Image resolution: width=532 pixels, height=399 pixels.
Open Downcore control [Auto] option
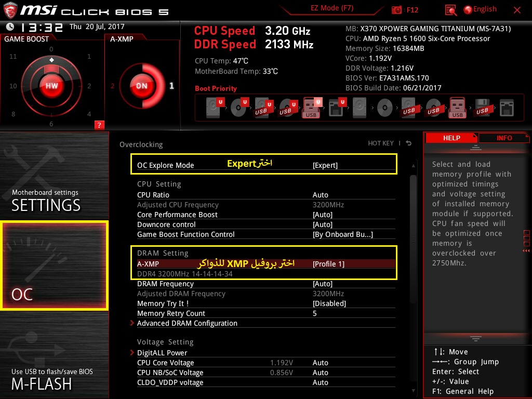tap(322, 224)
